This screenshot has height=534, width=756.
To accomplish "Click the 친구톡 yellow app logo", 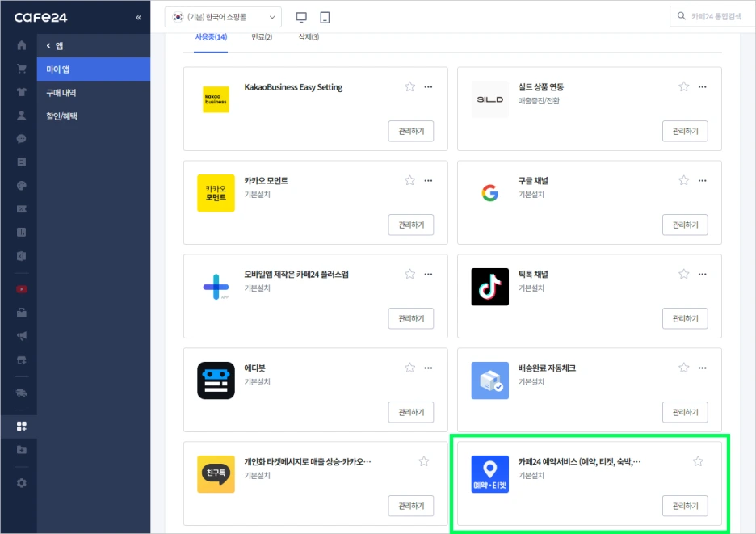I will coord(216,474).
